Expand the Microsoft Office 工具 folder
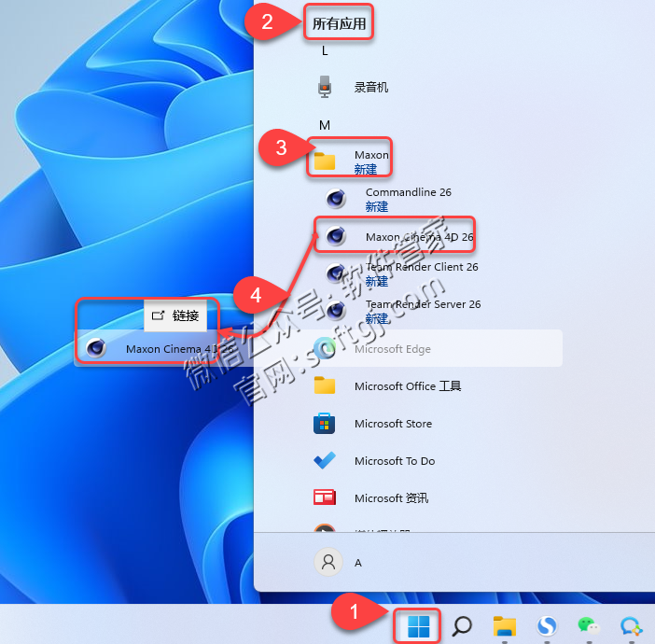This screenshot has height=644, width=655. (x=408, y=386)
